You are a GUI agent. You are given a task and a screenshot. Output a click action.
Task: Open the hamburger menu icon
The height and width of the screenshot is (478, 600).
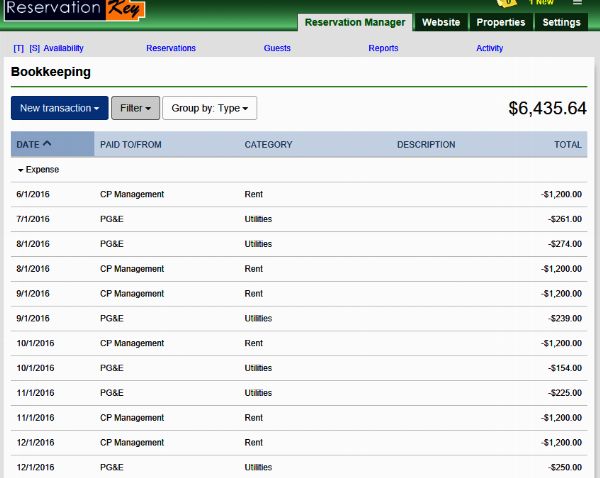click(577, 3)
